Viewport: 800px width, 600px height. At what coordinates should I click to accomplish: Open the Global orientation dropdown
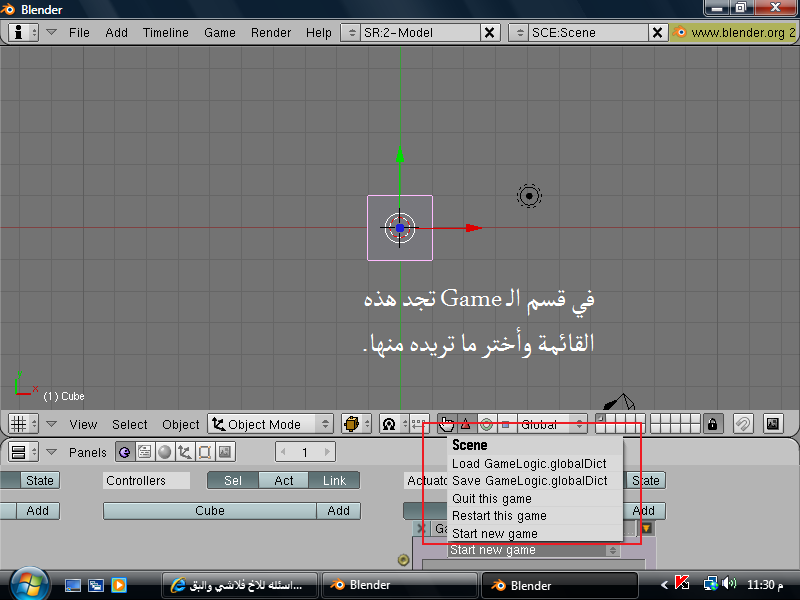[552, 424]
